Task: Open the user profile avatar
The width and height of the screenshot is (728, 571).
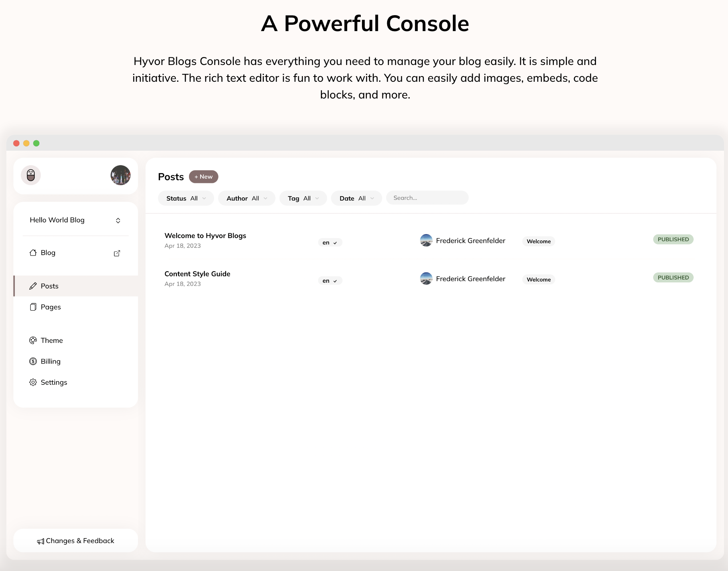Action: pyautogui.click(x=120, y=175)
